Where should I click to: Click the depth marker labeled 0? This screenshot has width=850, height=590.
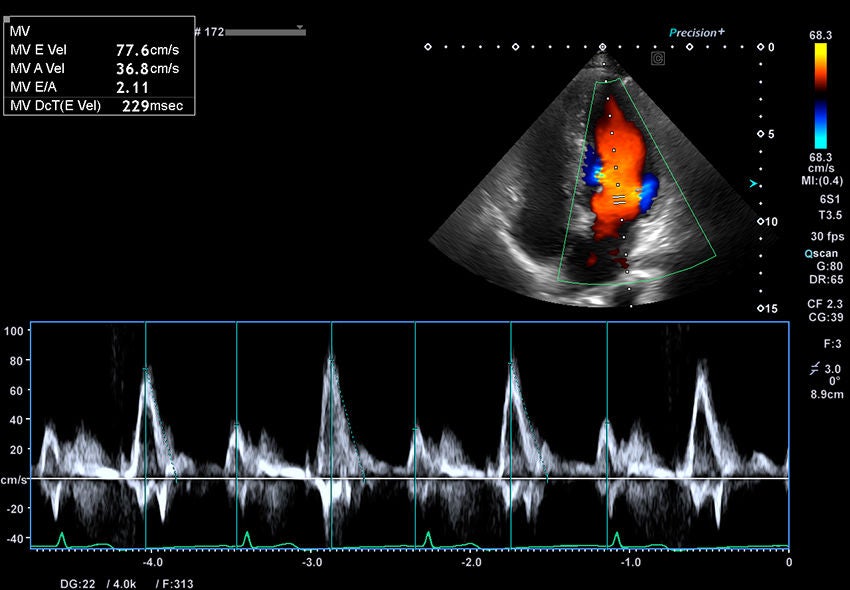[x=767, y=47]
